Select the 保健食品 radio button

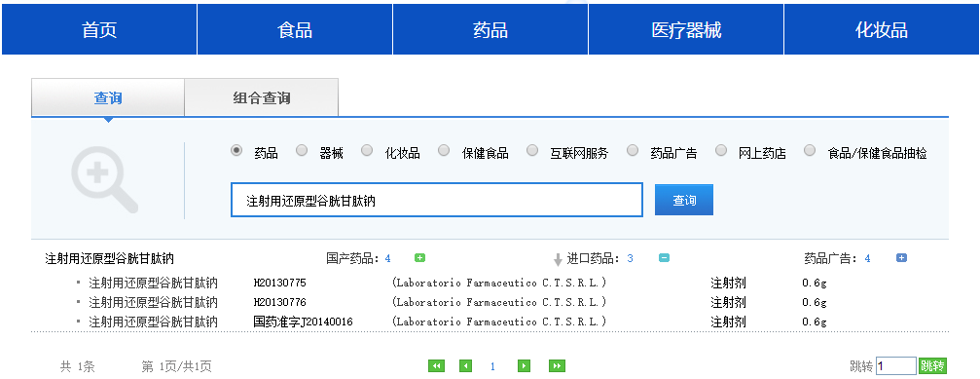click(x=444, y=151)
